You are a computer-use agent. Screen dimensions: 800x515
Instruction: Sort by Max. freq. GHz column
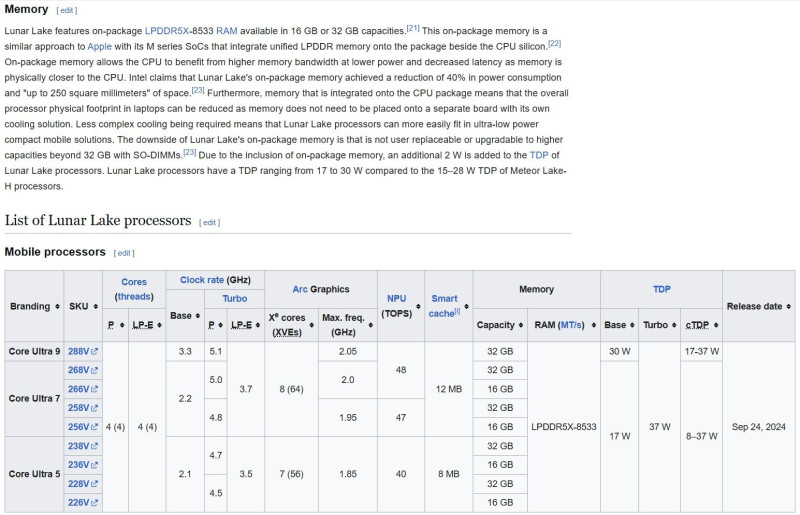coord(371,325)
